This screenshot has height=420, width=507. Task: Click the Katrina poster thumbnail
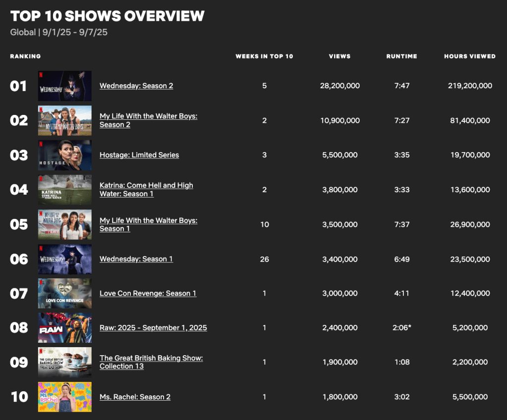point(64,190)
